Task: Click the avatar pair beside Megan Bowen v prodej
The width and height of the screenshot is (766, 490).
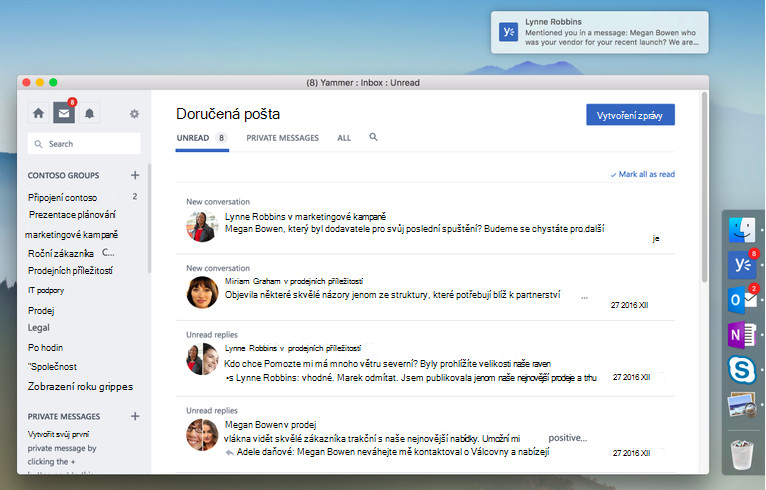Action: 202,434
